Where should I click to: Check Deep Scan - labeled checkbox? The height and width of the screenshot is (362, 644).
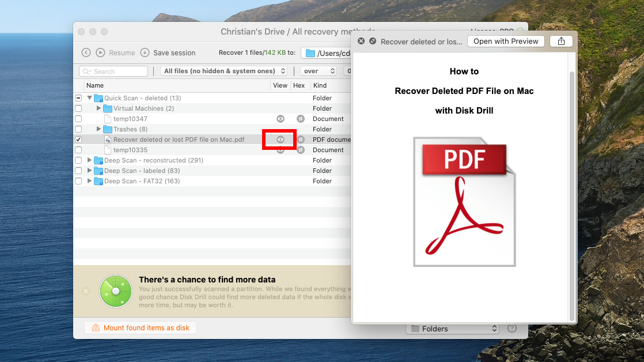(x=78, y=171)
